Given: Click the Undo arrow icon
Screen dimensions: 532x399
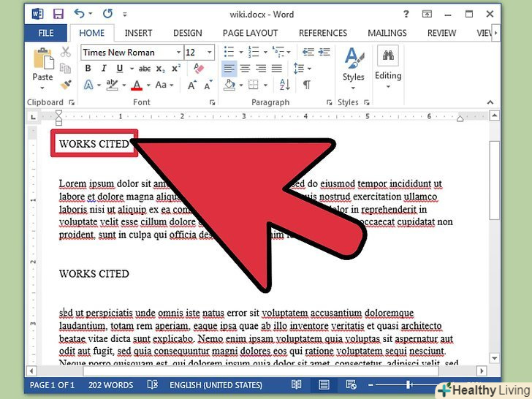Looking at the screenshot, I should pyautogui.click(x=80, y=14).
